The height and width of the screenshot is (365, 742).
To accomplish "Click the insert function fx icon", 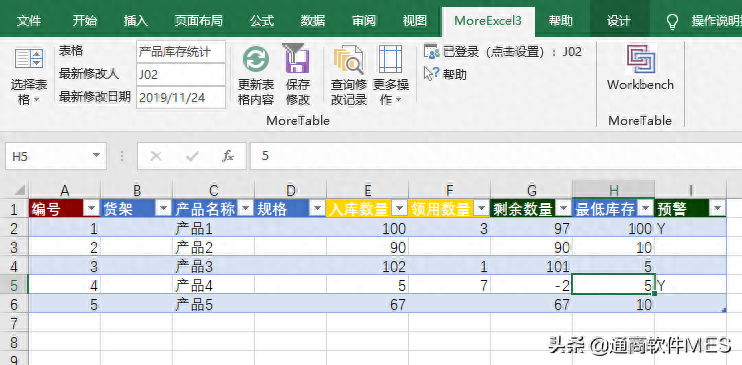I will coord(228,156).
